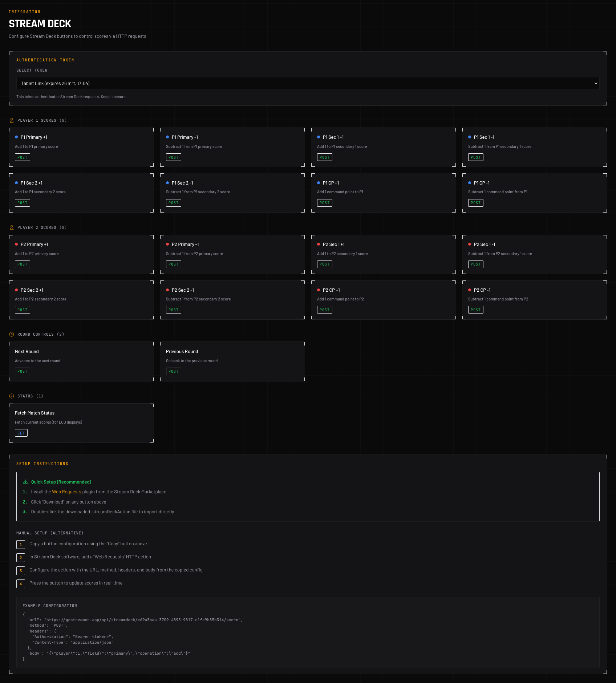Screen dimensions: 616x683
Task: Click the blue dot on P1 CP +1
Action: pyautogui.click(x=319, y=183)
